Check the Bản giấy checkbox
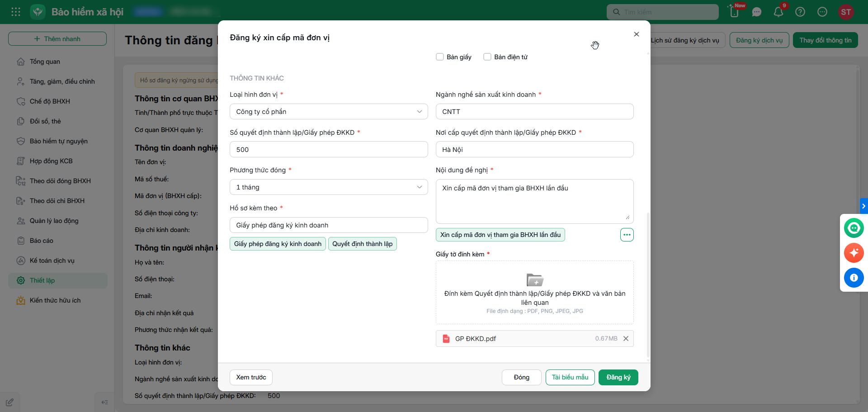868x412 pixels. 439,57
